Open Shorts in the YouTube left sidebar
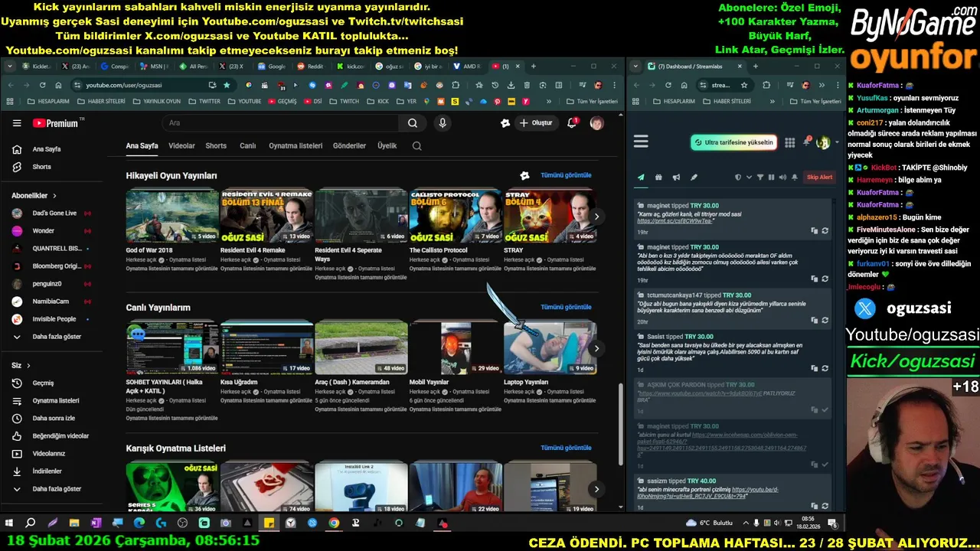Viewport: 980px width, 551px height. click(x=42, y=167)
